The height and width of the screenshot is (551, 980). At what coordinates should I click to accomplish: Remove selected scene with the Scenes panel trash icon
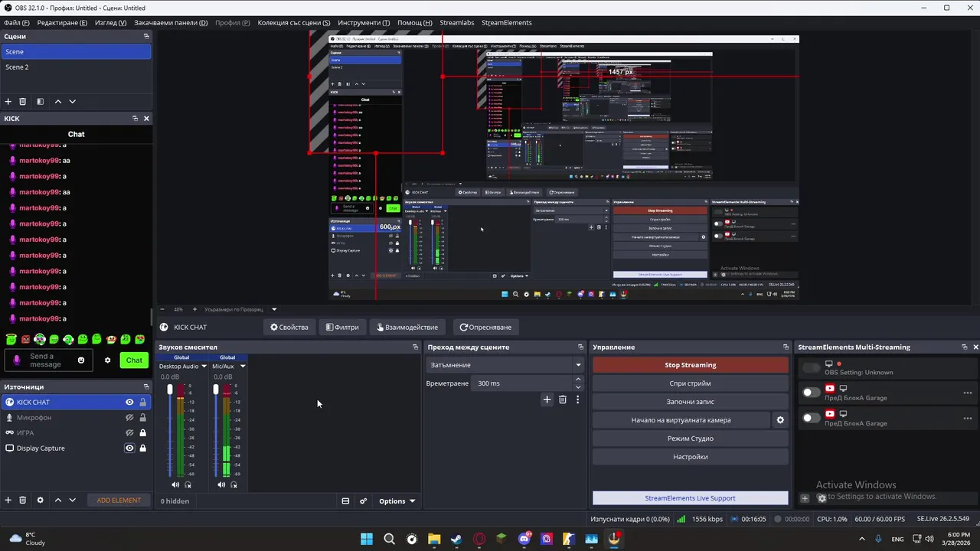tap(23, 102)
